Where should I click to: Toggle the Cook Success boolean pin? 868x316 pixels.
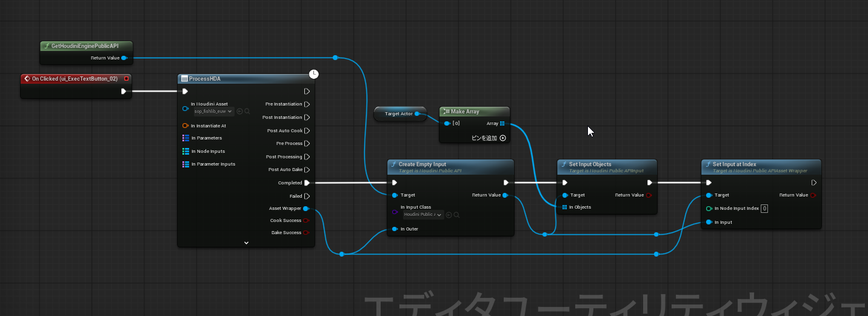(306, 221)
